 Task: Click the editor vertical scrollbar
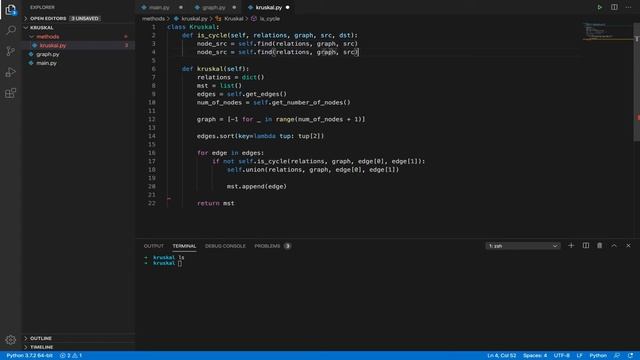pyautogui.click(x=637, y=82)
